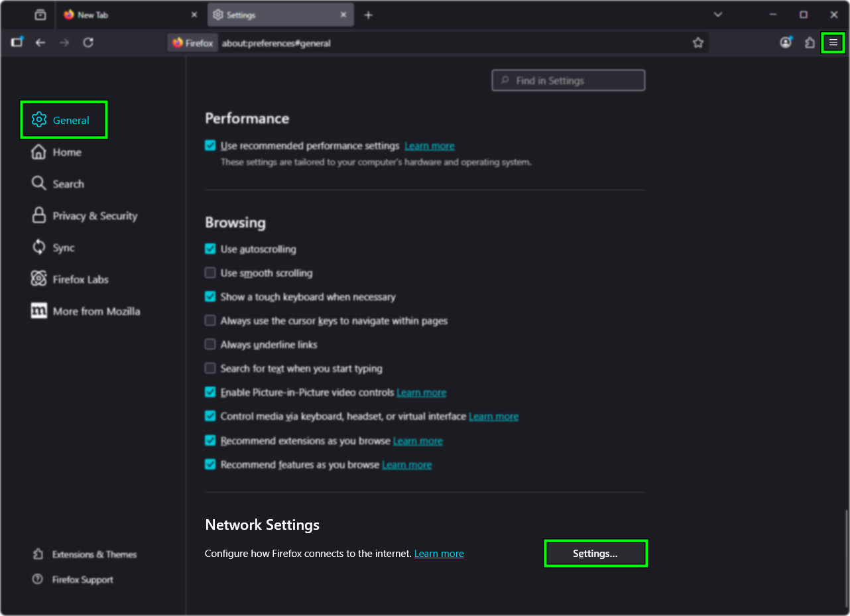Image resolution: width=850 pixels, height=616 pixels.
Task: Expand the list all tabs dropdown arrow
Action: point(717,15)
